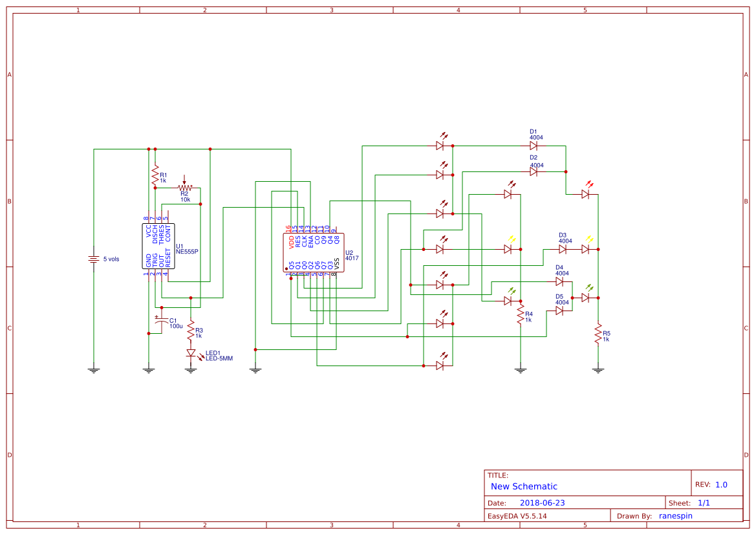Select the TRIG pin label on U1
The height and width of the screenshot is (535, 756).
[155, 261]
